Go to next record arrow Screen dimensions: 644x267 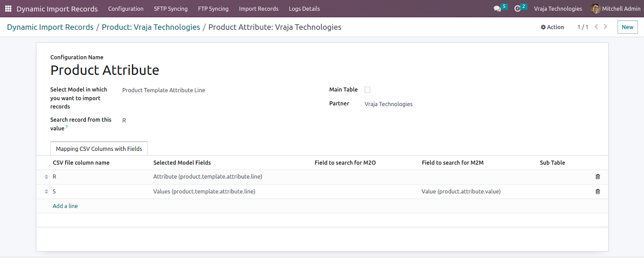point(605,27)
